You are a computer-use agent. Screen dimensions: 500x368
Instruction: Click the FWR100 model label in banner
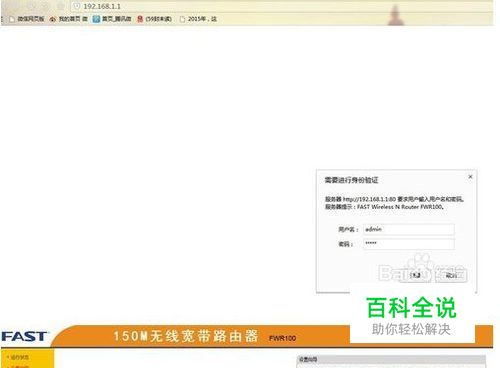point(282,338)
